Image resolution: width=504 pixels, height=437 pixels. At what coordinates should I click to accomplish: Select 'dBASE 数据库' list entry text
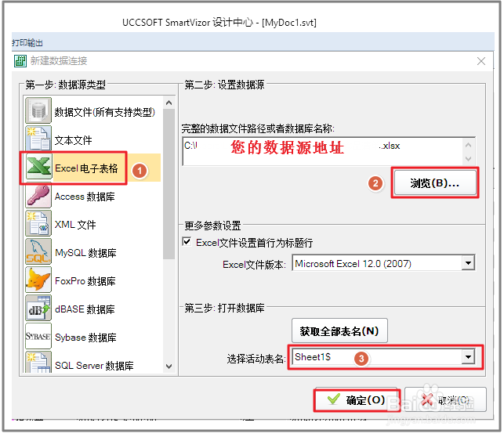coord(85,309)
